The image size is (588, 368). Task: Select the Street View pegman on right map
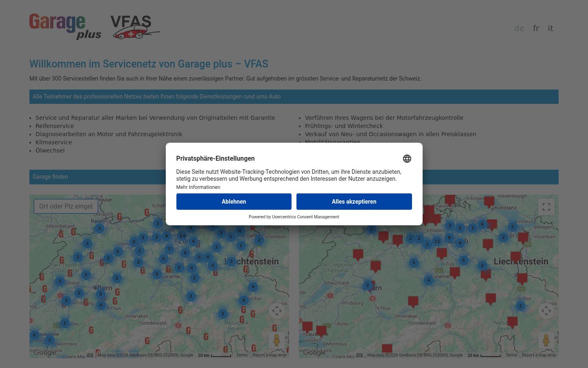(x=546, y=340)
